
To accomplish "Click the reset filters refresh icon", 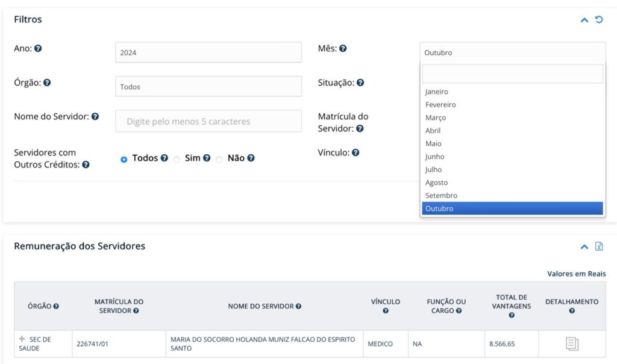I will [599, 19].
